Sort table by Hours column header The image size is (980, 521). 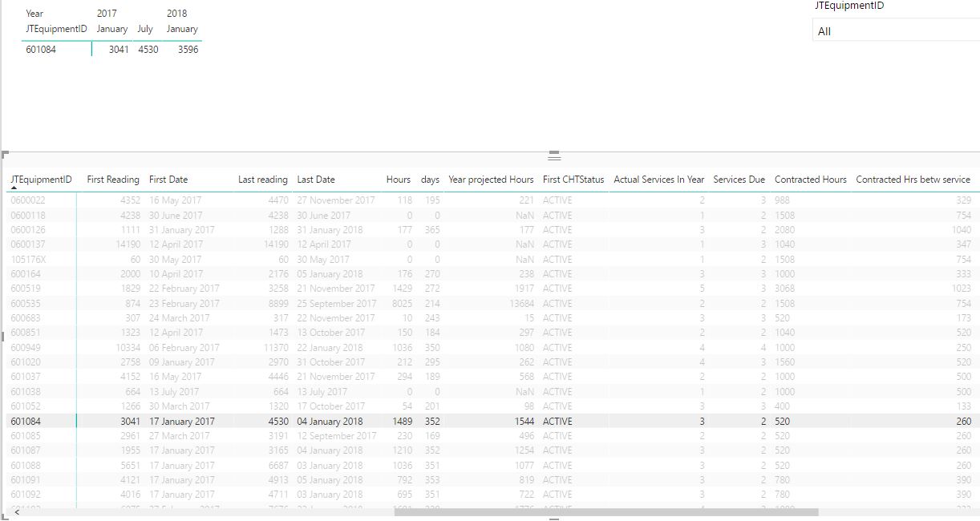coord(398,180)
